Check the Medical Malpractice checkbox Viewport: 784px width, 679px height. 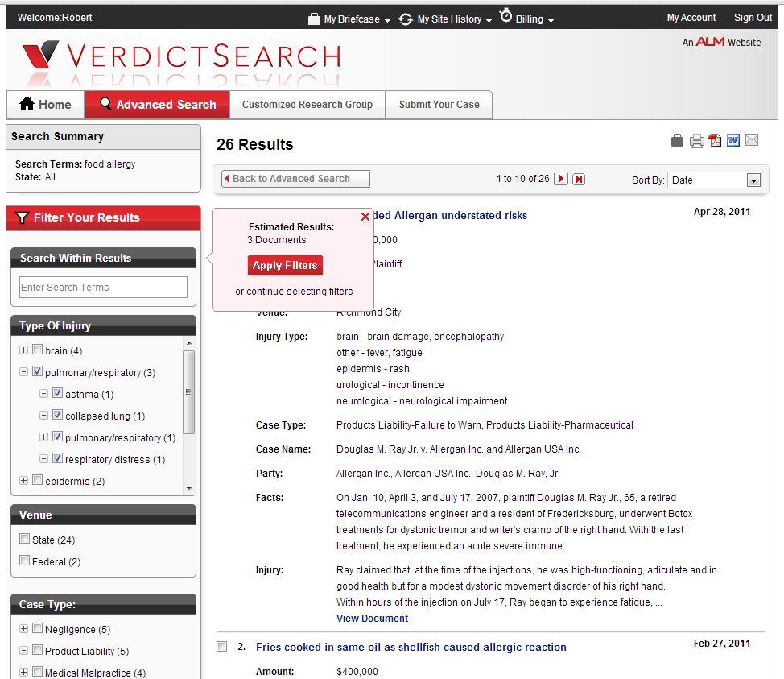(38, 672)
